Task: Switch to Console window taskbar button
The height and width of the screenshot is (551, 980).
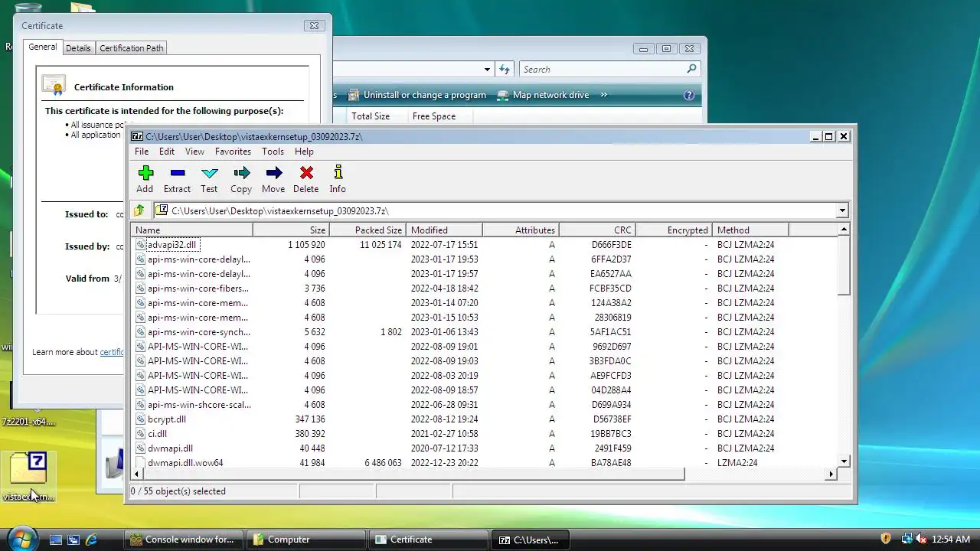Action: pos(184,540)
